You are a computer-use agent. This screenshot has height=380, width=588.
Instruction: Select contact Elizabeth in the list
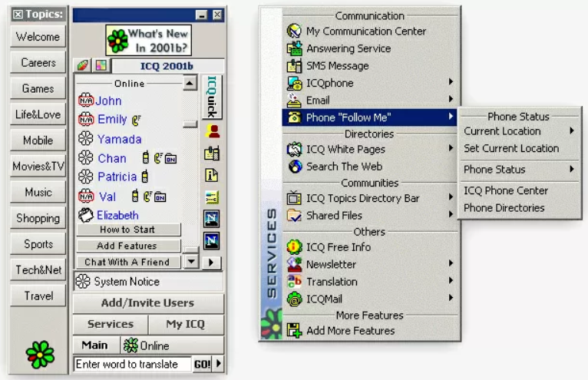point(117,215)
